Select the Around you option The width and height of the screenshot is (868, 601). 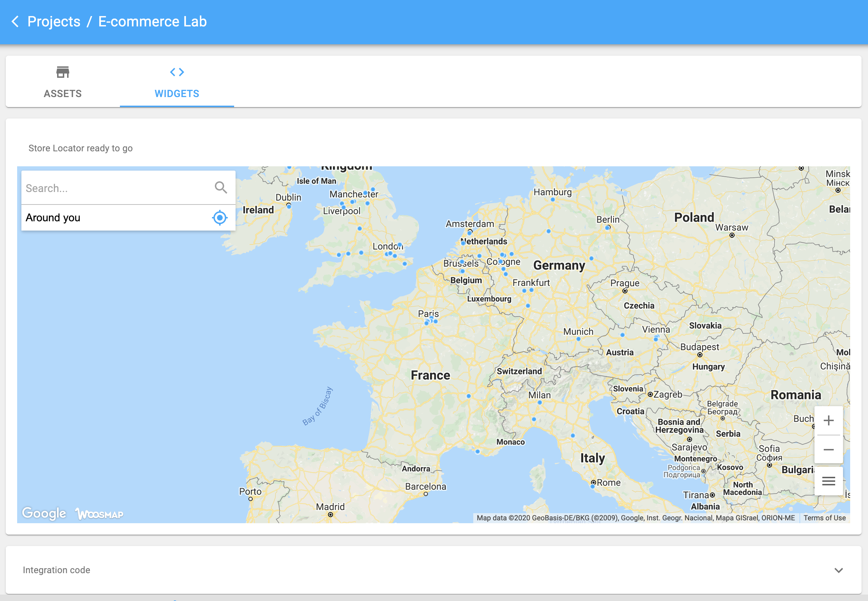tap(53, 217)
